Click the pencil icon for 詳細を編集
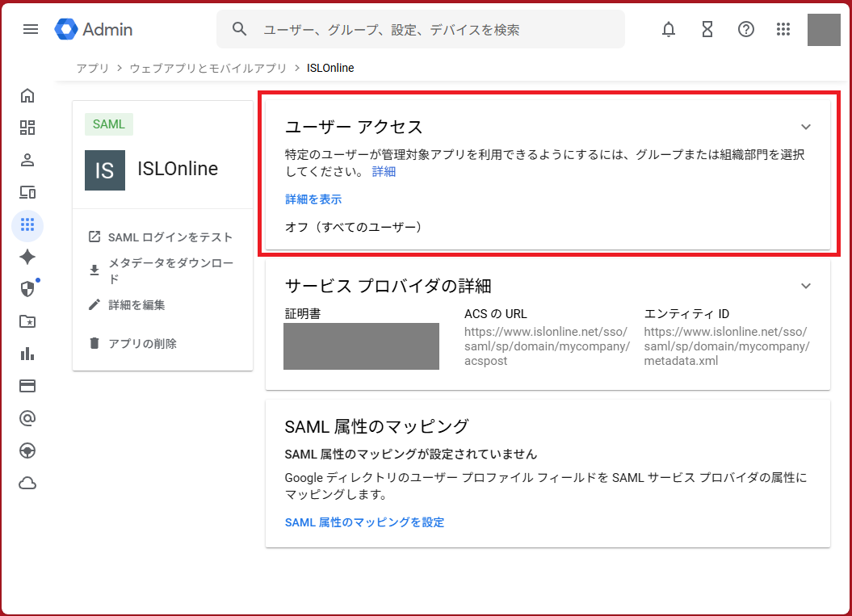The width and height of the screenshot is (852, 616). click(94, 304)
